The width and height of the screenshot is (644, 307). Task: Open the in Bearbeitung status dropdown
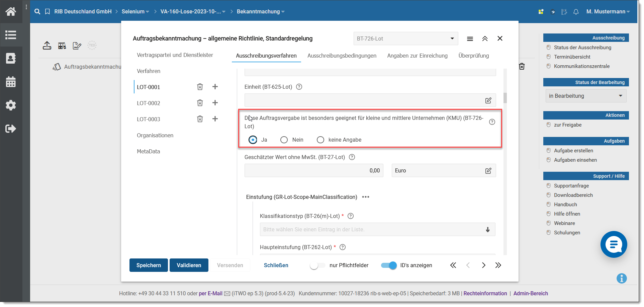(586, 96)
